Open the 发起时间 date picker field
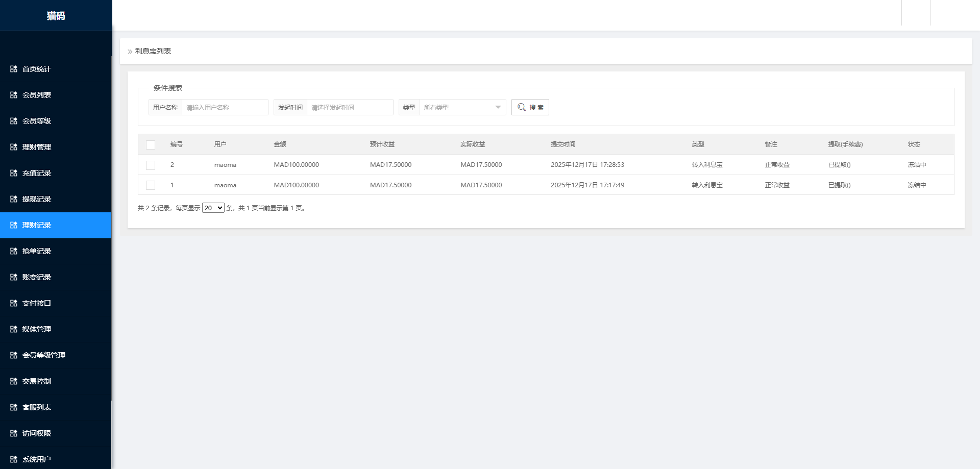 point(350,107)
